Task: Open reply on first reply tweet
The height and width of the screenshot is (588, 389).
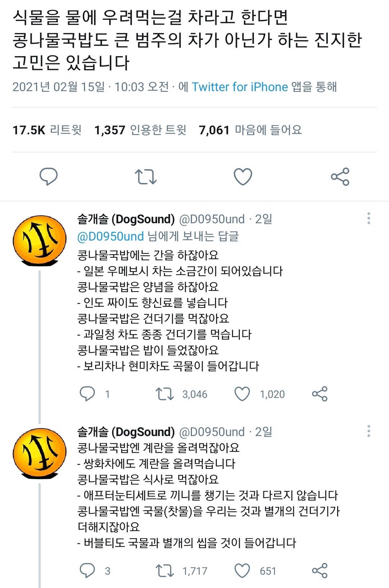Action: click(x=87, y=394)
